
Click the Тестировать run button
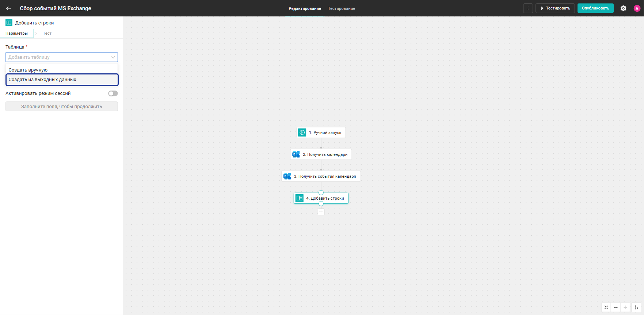click(x=555, y=8)
